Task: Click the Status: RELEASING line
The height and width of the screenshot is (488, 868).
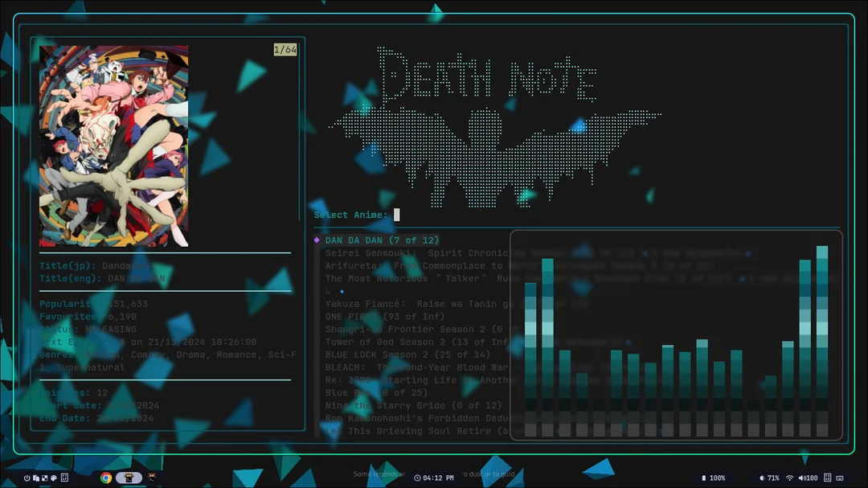Action: pyautogui.click(x=88, y=329)
